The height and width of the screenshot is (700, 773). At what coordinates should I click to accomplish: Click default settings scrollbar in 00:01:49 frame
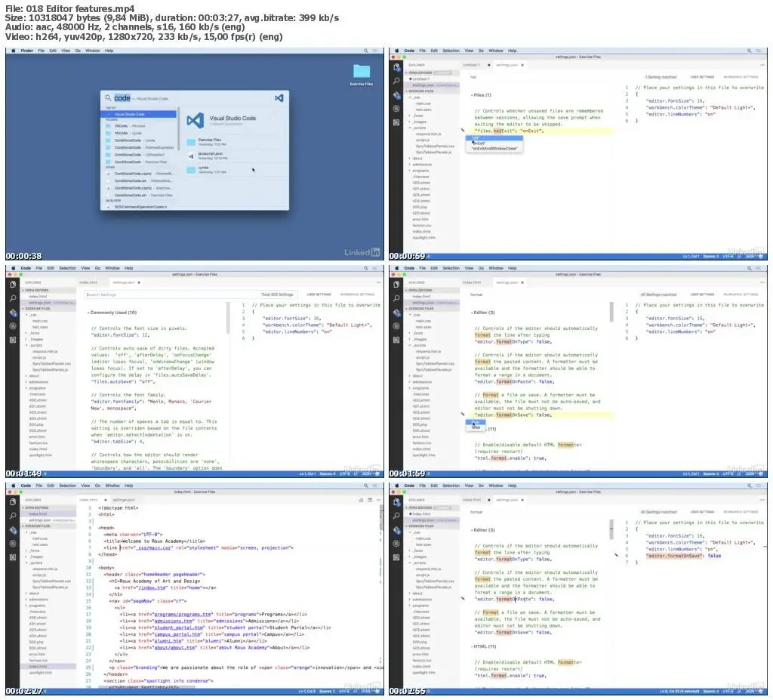click(228, 318)
